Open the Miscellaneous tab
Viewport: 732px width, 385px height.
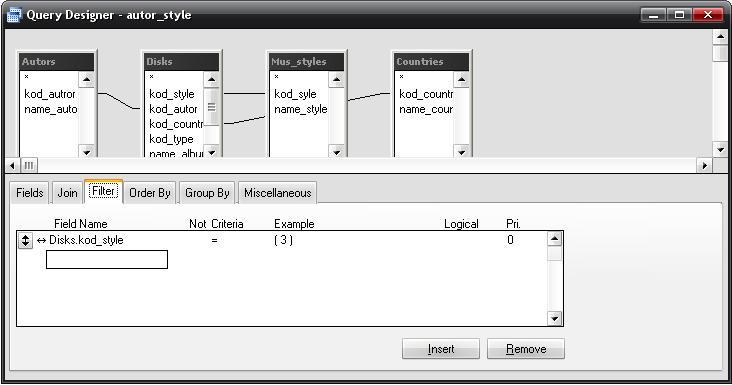277,193
